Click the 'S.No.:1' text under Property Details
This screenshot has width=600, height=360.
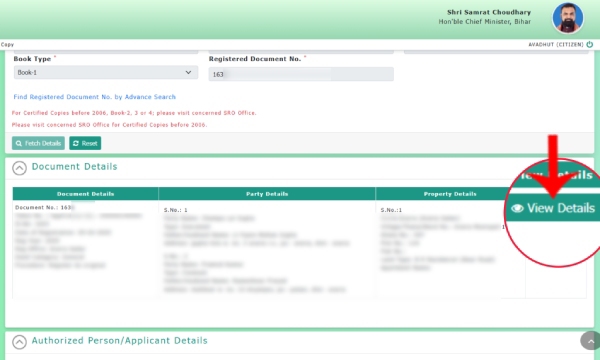391,210
